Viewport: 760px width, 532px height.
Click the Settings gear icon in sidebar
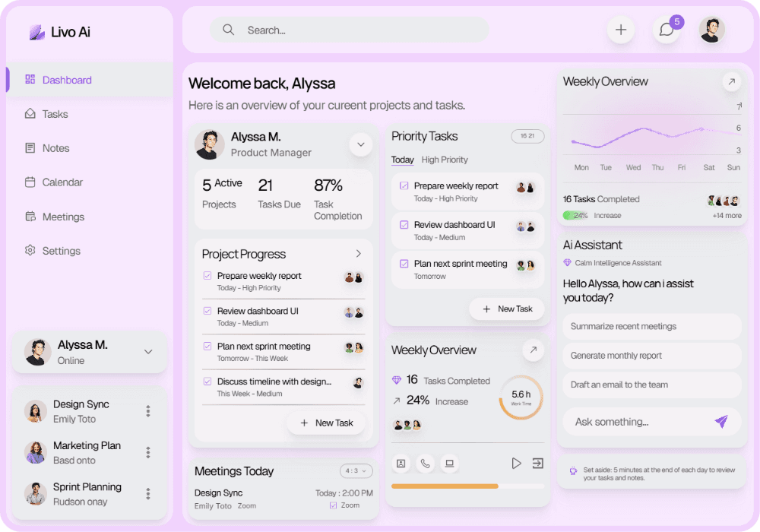(x=30, y=251)
